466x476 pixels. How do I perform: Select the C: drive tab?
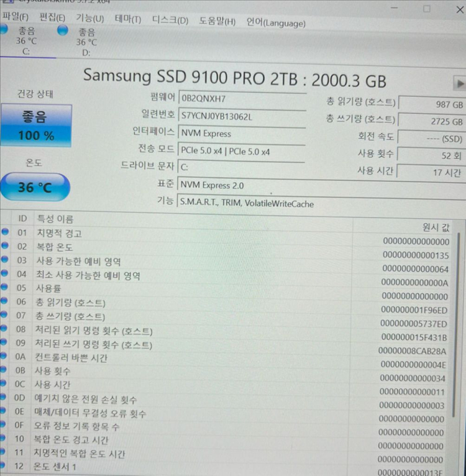click(x=26, y=41)
